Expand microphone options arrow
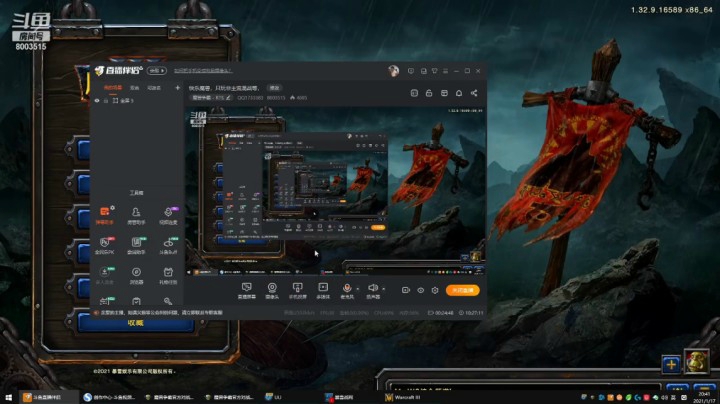The width and height of the screenshot is (720, 404). [358, 289]
